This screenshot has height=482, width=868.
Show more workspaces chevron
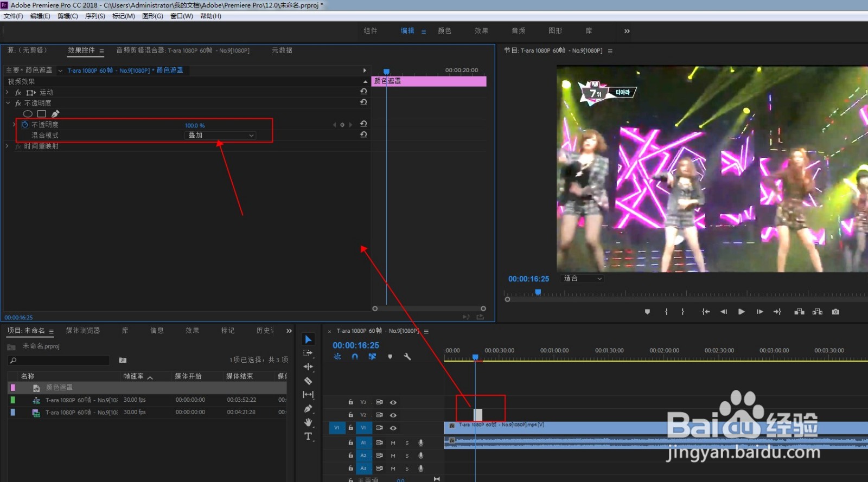point(627,31)
